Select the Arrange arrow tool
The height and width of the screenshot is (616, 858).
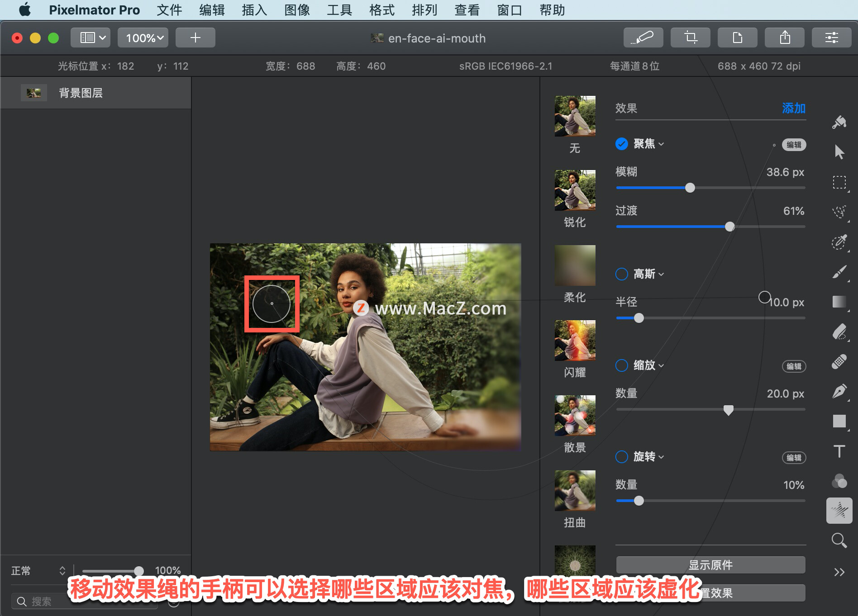[x=839, y=152]
